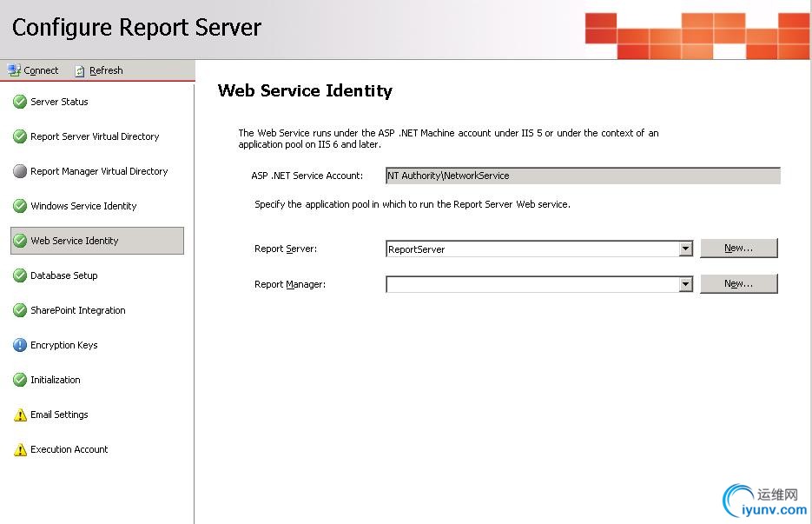This screenshot has height=524, width=812.
Task: Open the Server Status page
Action: point(59,102)
